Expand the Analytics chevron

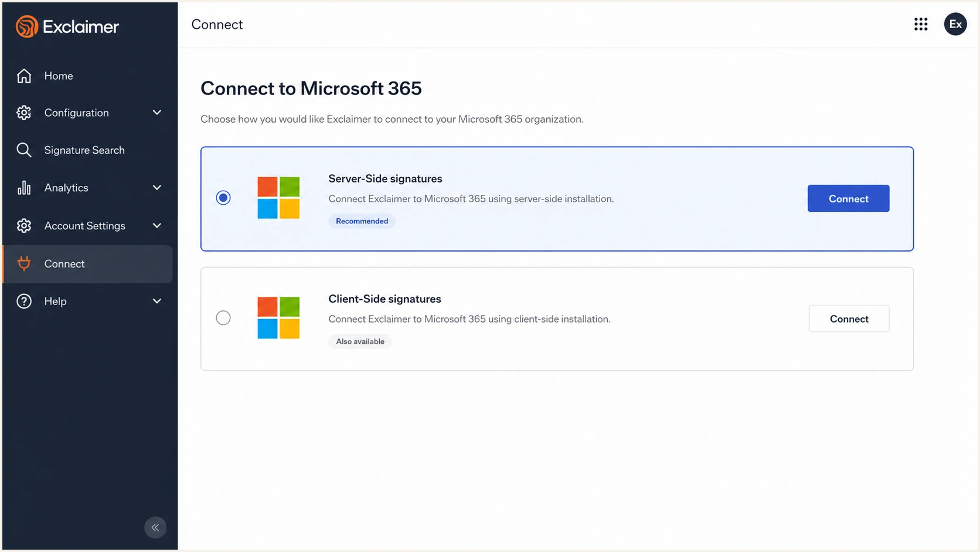pyautogui.click(x=157, y=188)
